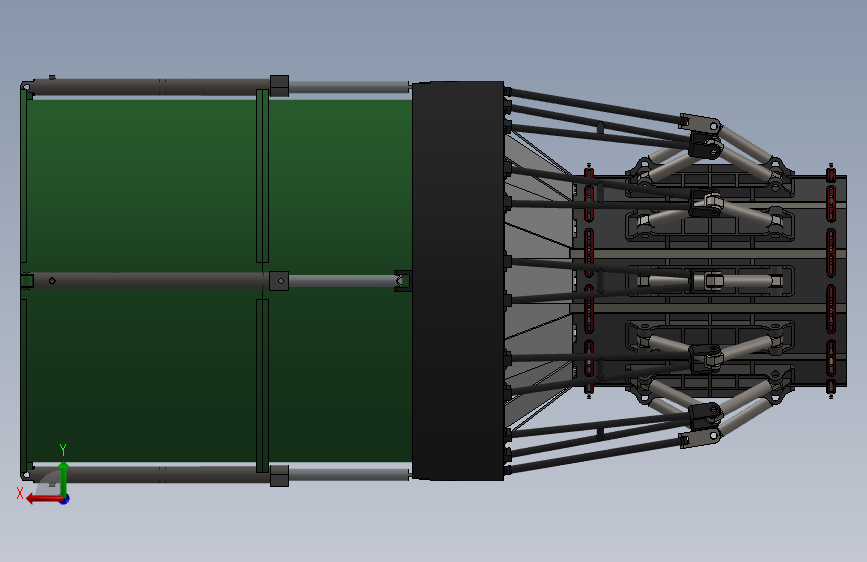Select the wide black ring collar of the model

click(458, 280)
